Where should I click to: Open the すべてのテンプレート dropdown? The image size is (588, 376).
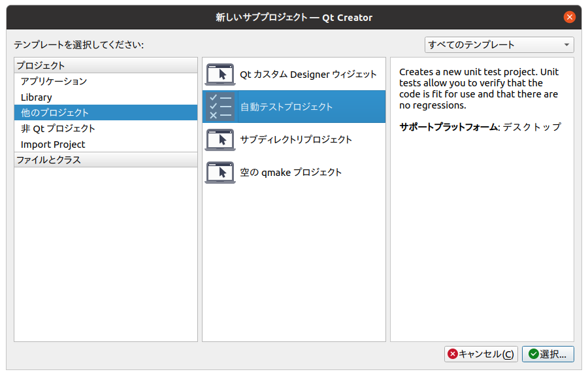(499, 44)
